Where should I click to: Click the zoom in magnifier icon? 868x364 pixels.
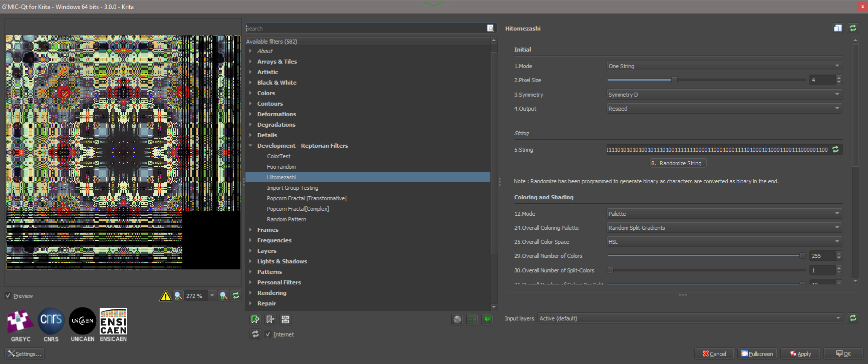224,296
